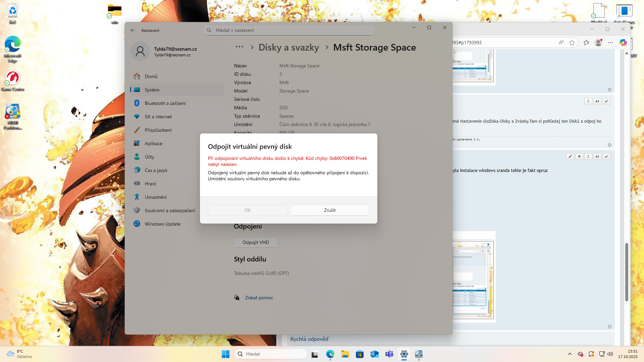Open Bluetooth a zařízení settings
Viewport: 644px width, 362px height.
pyautogui.click(x=165, y=103)
